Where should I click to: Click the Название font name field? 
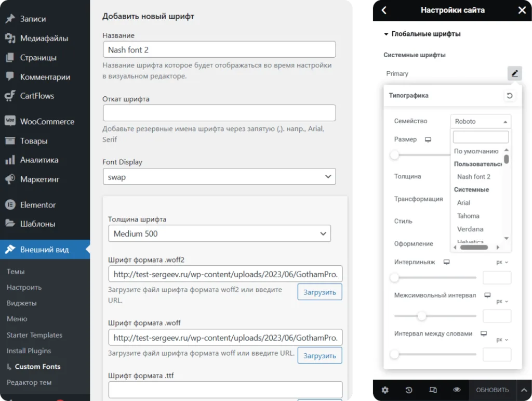(x=219, y=50)
